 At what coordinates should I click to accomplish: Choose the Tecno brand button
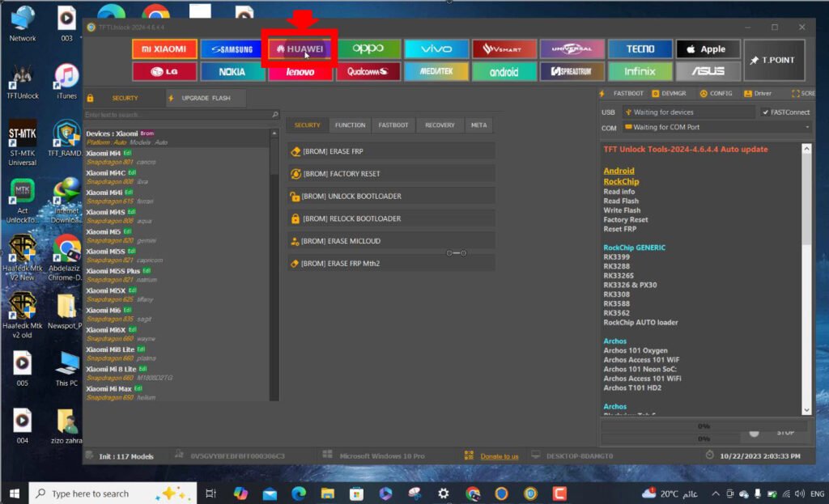pyautogui.click(x=640, y=49)
